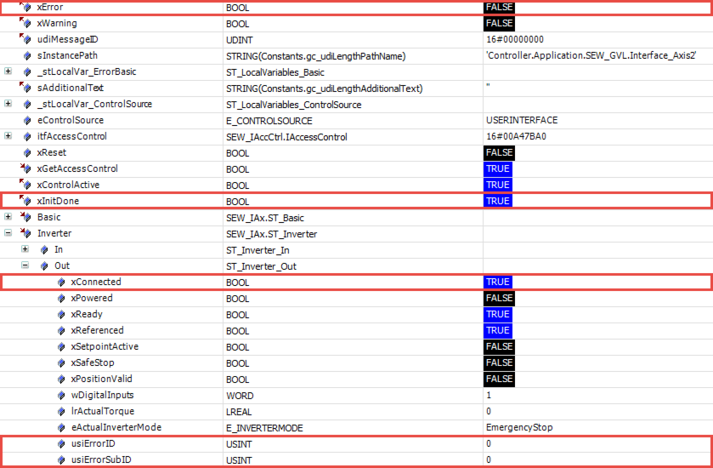Collapse the Inverter structure node
This screenshot has width=713, height=468.
8,233
